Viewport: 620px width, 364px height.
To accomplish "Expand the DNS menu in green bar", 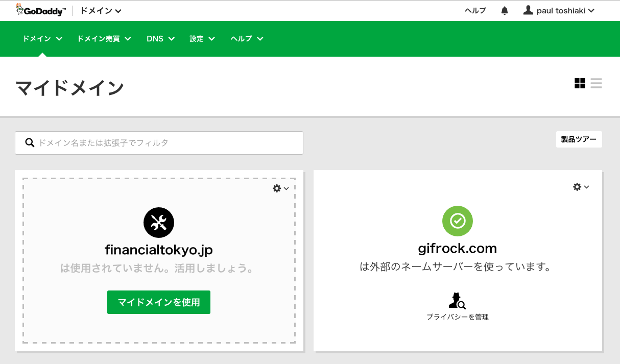I will [x=160, y=39].
